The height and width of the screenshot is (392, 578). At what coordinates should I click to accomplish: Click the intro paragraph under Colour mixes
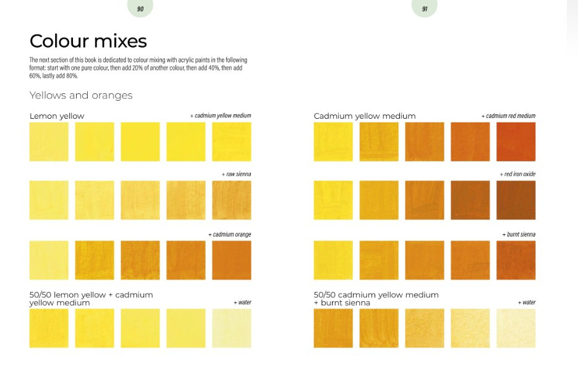click(x=138, y=68)
